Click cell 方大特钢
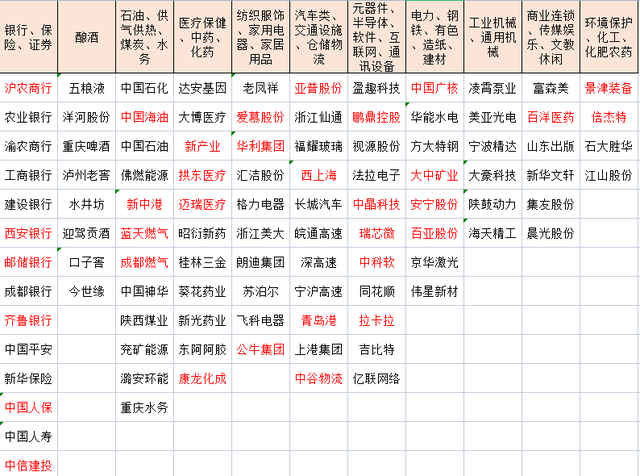640x476 pixels. pos(435,146)
